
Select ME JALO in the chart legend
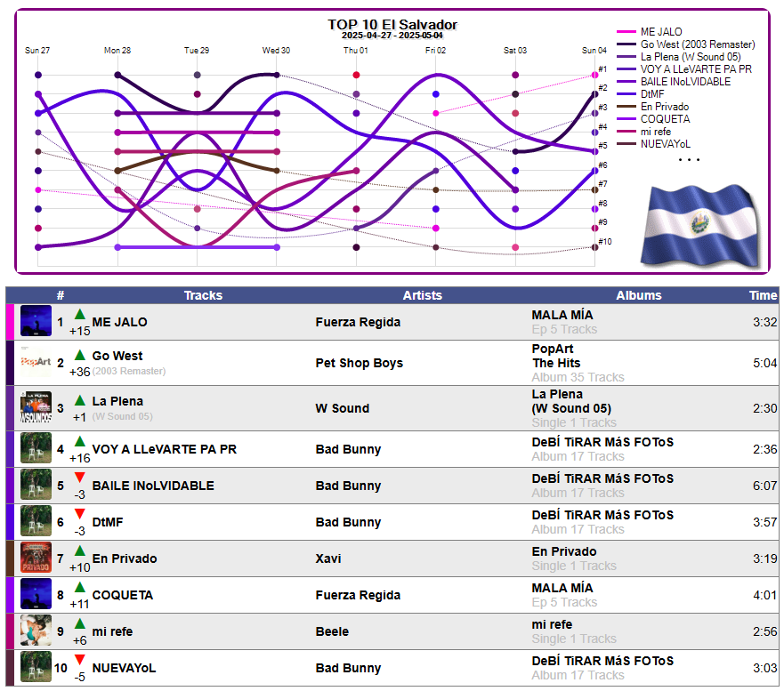pos(661,31)
